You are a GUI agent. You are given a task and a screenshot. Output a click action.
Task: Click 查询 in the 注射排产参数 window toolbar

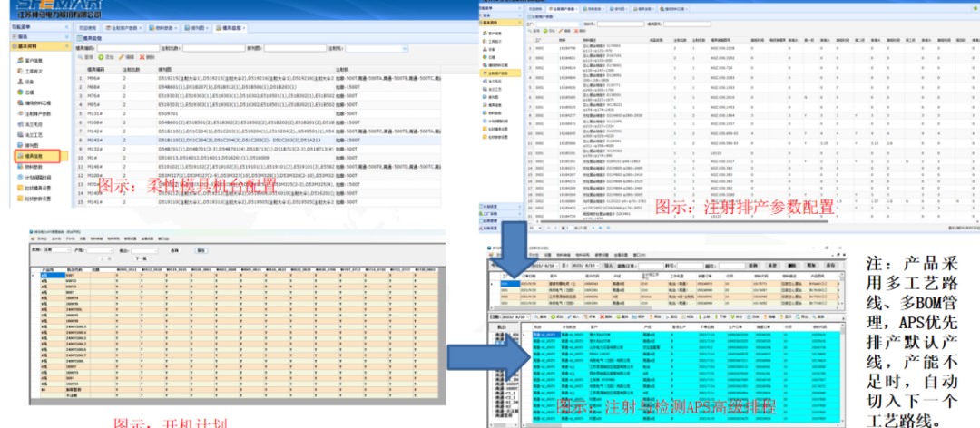(x=534, y=30)
